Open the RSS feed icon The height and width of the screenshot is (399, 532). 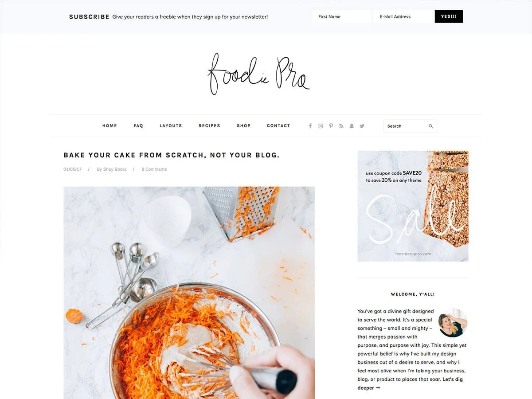coord(341,126)
